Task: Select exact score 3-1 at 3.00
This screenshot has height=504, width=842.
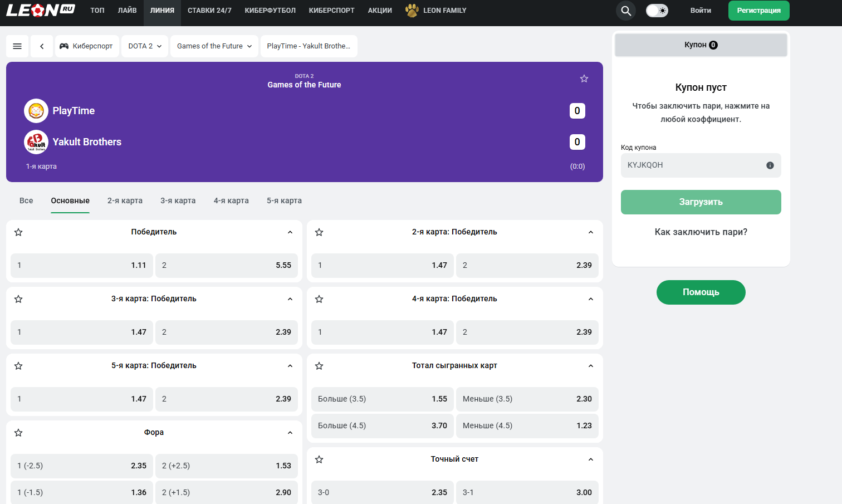Action: click(x=527, y=492)
